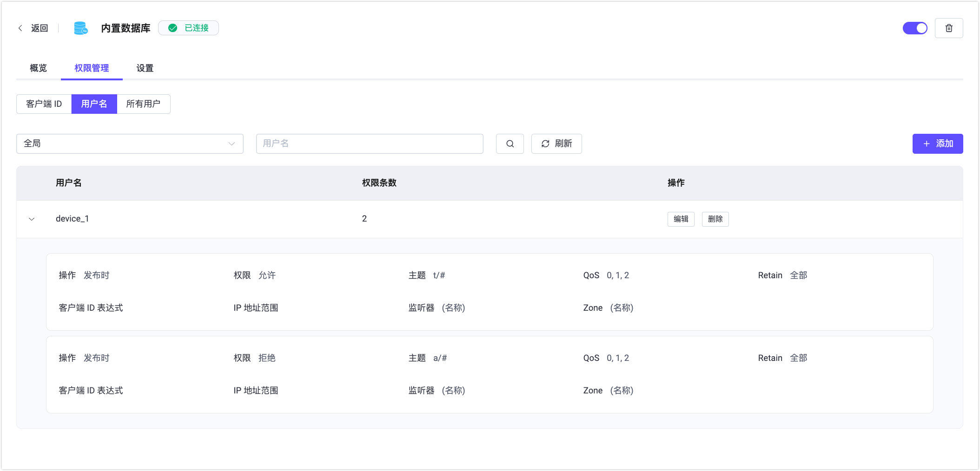
Task: Select the 所有用户 radio option
Action: [143, 104]
